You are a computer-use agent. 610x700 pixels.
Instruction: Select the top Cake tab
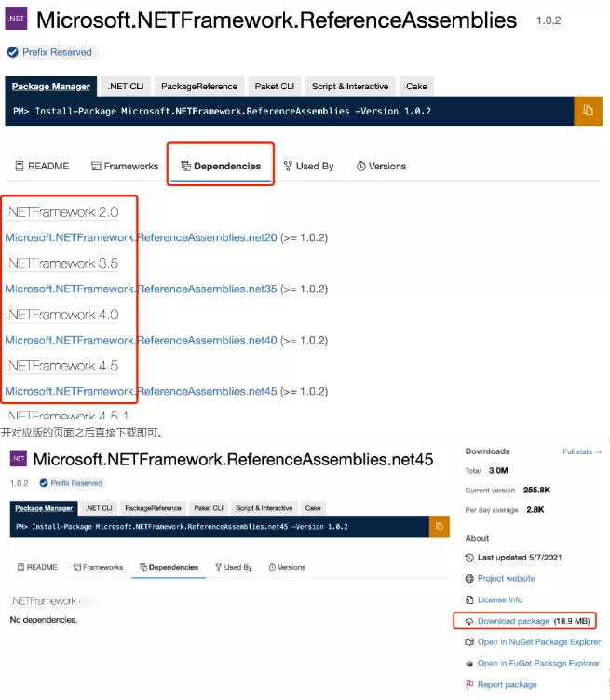pos(416,87)
